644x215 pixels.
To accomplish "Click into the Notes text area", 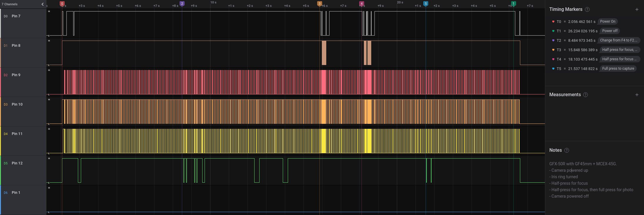I will point(591,180).
